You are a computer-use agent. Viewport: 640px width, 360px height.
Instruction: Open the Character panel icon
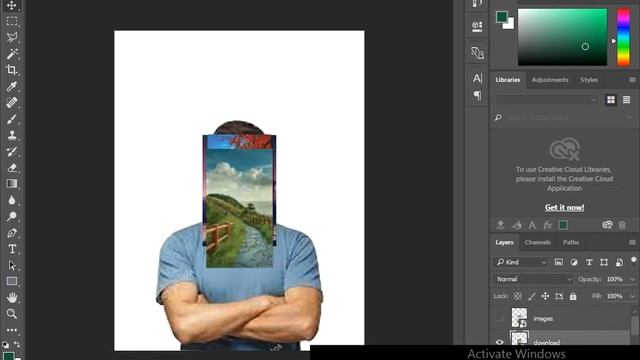[477, 78]
